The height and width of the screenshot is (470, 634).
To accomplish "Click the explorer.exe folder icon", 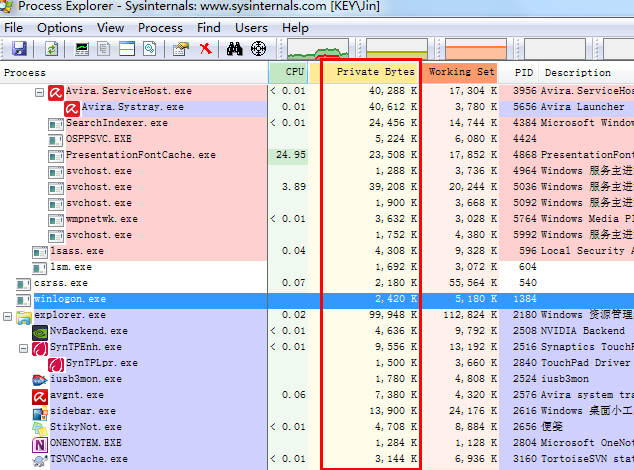I will point(24,317).
